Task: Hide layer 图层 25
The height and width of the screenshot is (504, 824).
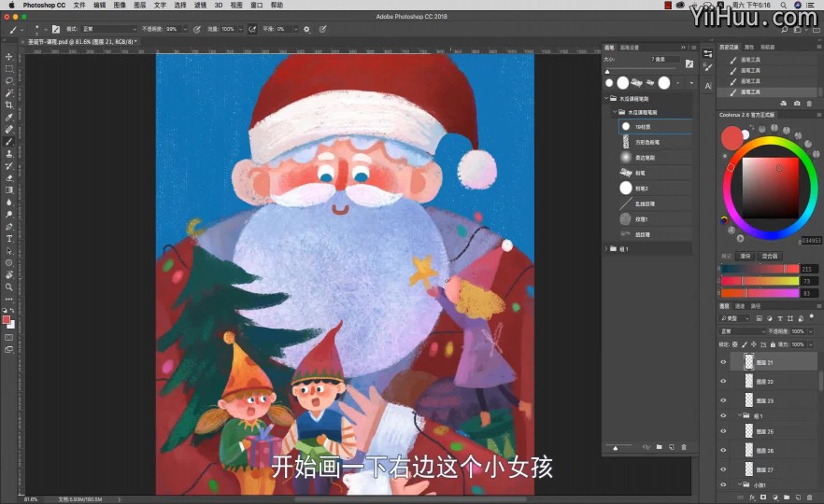Action: tap(724, 431)
